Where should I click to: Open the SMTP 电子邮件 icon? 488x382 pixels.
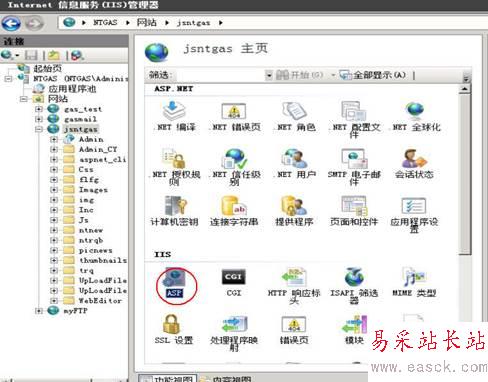point(354,159)
